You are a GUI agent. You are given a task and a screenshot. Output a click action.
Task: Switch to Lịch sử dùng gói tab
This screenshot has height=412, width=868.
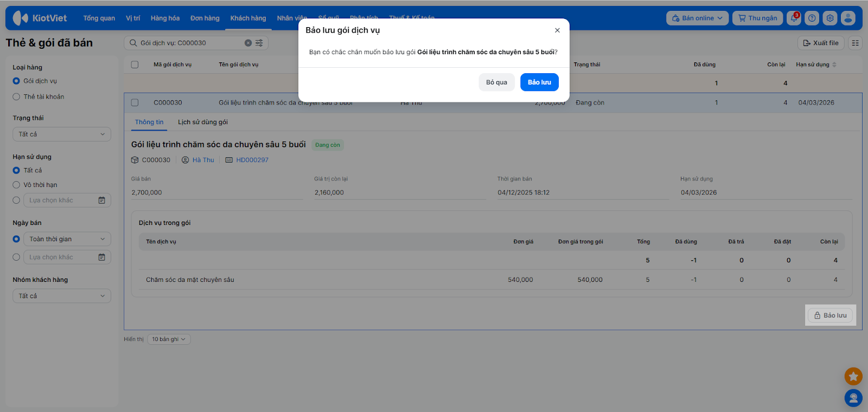click(203, 122)
